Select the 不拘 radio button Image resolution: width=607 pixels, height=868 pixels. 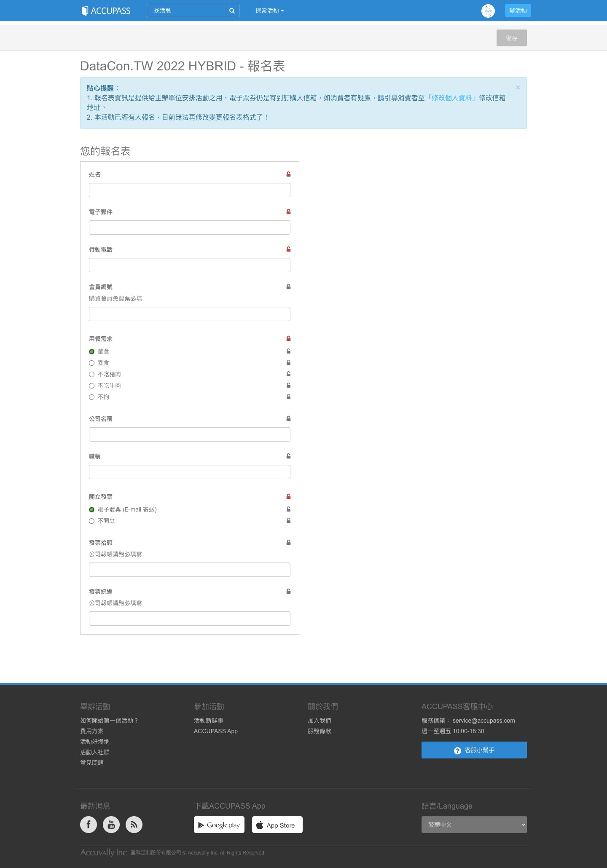[91, 397]
